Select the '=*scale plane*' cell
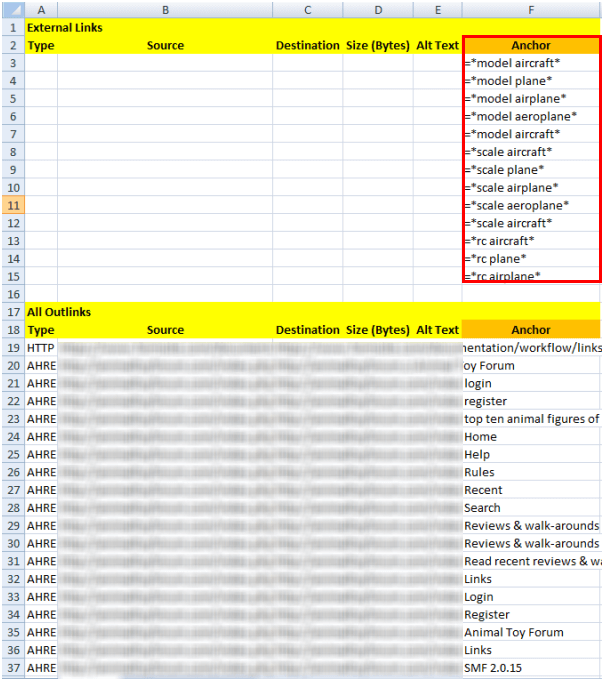The image size is (604, 681). (531, 170)
